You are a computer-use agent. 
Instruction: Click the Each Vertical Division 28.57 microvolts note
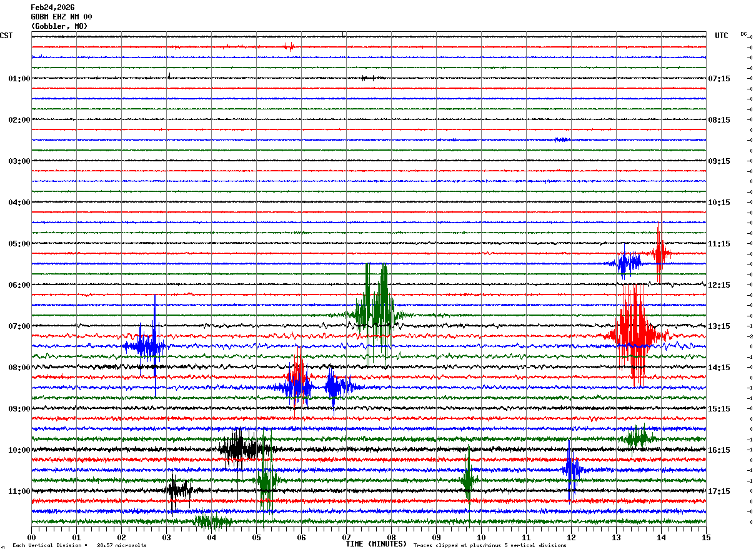79,545
